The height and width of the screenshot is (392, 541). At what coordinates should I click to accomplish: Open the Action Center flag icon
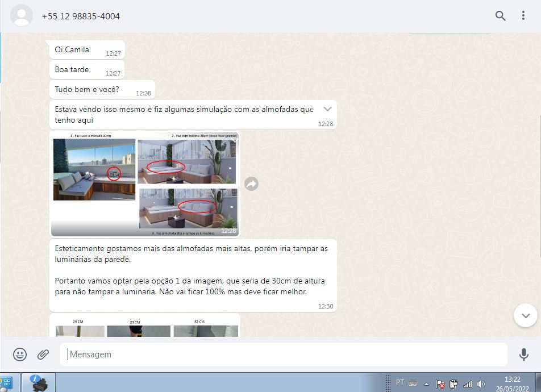click(x=440, y=383)
